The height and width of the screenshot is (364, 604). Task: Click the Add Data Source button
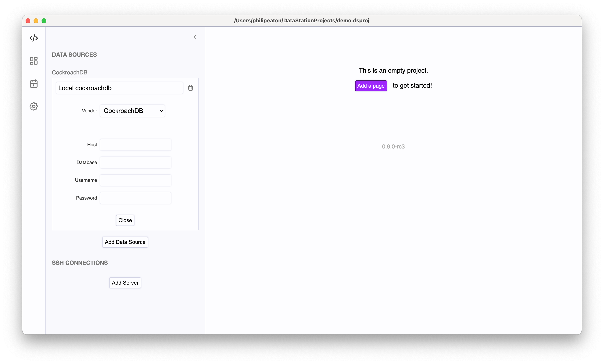tap(125, 242)
